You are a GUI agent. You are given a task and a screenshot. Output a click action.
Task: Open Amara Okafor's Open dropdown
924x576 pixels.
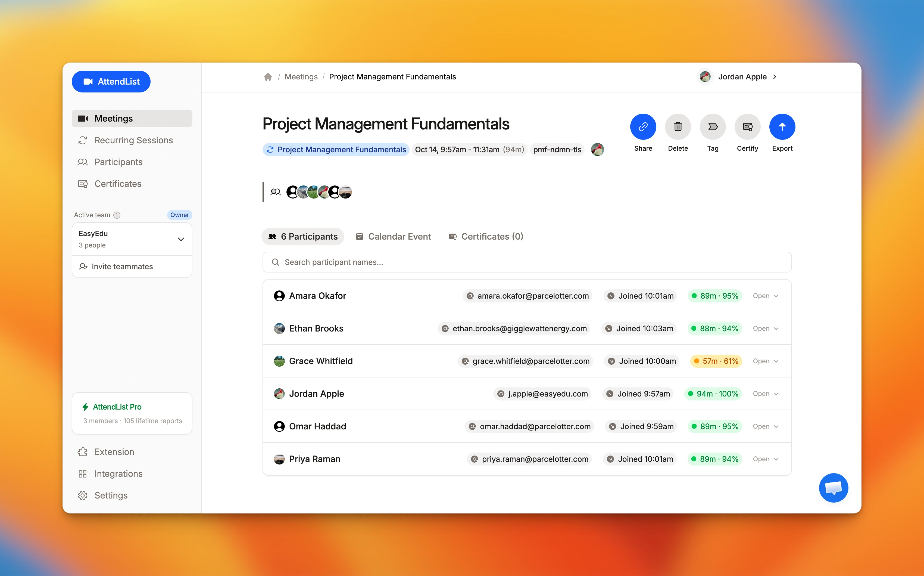point(766,296)
